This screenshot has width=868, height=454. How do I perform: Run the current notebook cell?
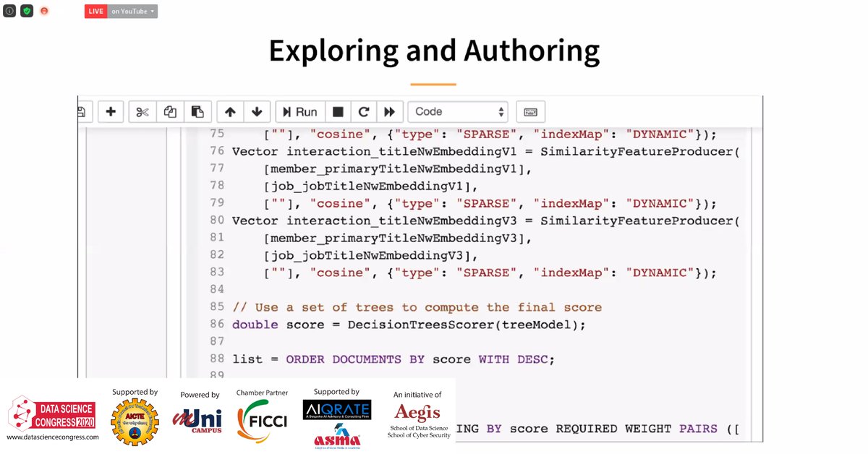299,111
